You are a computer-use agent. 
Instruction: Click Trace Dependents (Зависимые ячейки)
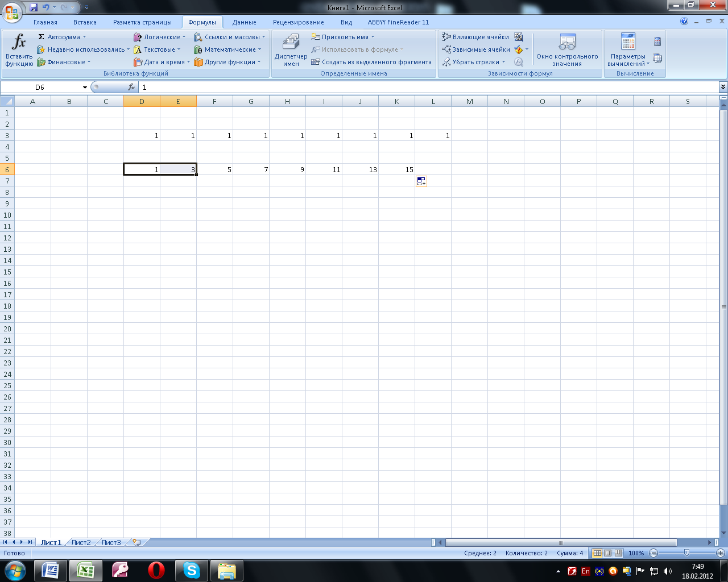(476, 49)
